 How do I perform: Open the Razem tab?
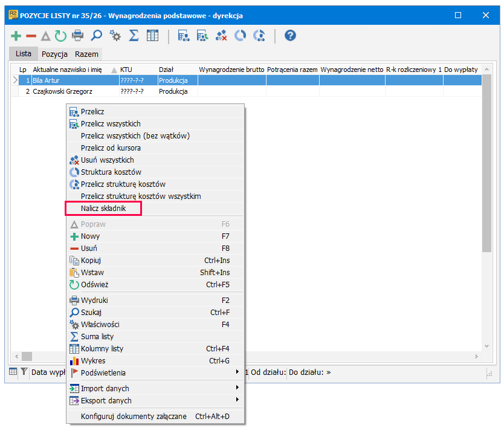pyautogui.click(x=86, y=54)
